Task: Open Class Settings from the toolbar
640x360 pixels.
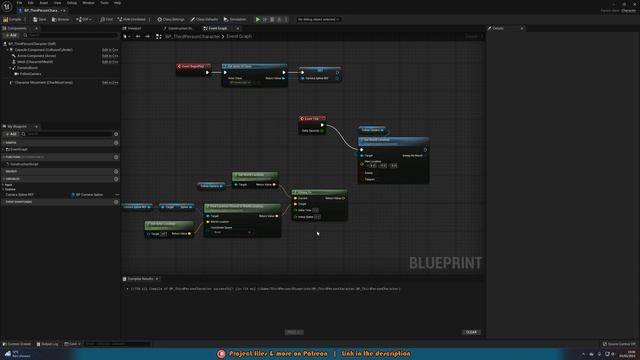Action: pos(171,19)
